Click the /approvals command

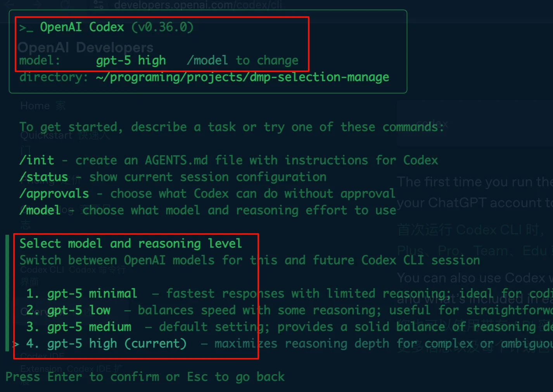tap(54, 193)
